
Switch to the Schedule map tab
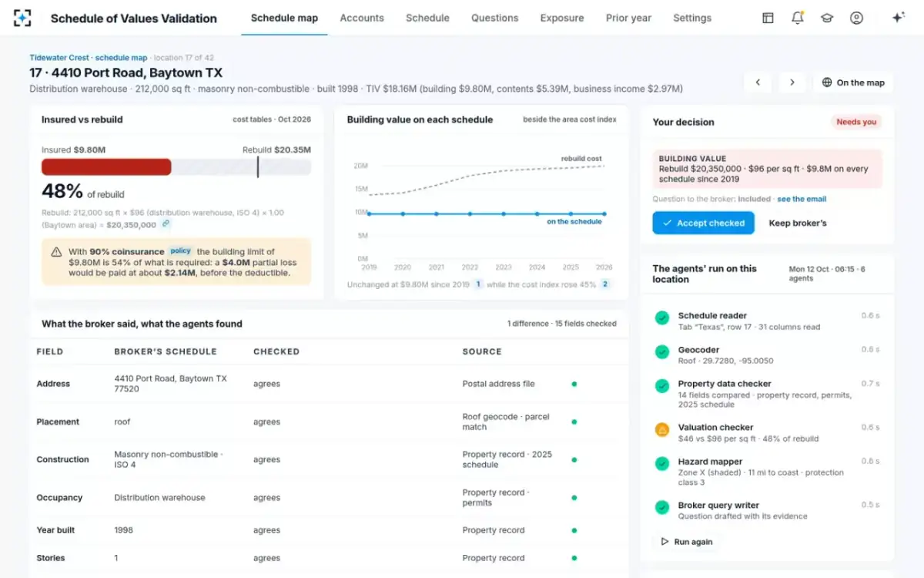284,18
